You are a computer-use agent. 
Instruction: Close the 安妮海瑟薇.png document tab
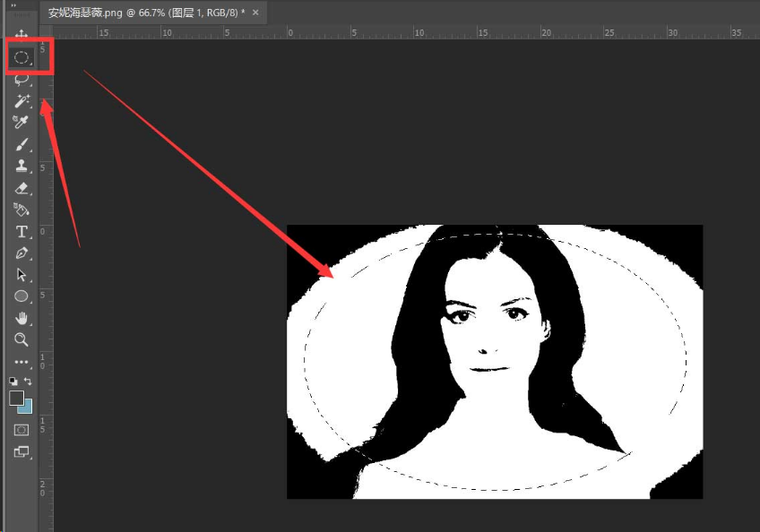(255, 13)
